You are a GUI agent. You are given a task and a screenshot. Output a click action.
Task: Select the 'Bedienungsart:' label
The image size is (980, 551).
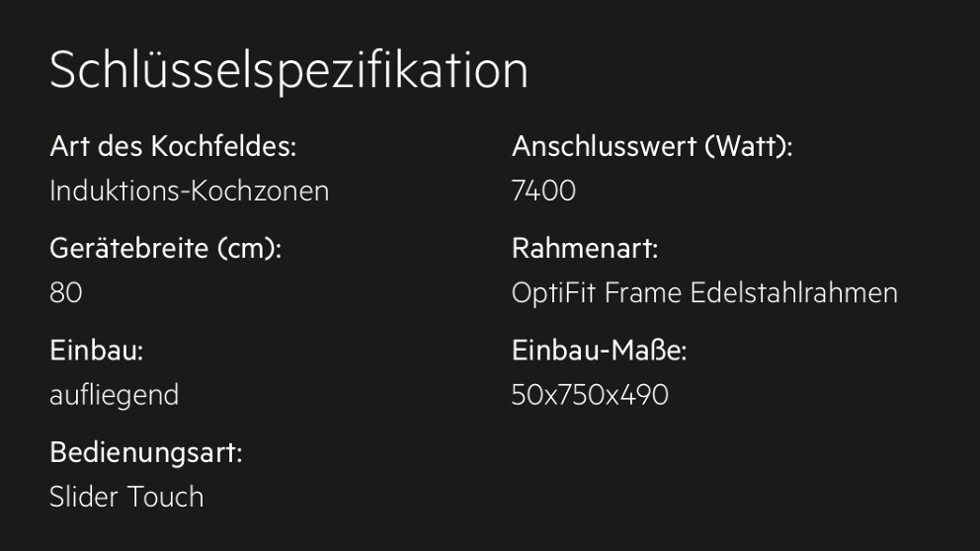(x=146, y=452)
